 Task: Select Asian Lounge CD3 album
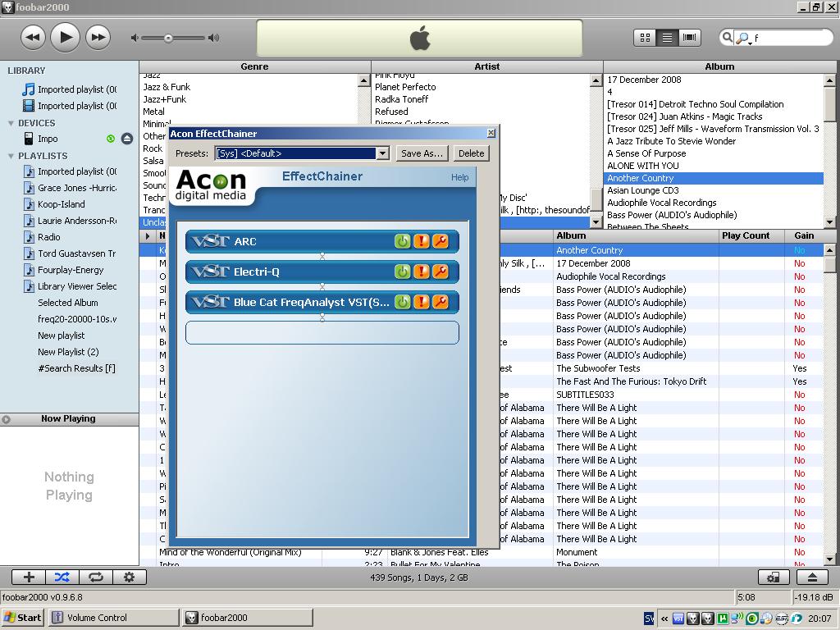pyautogui.click(x=643, y=190)
